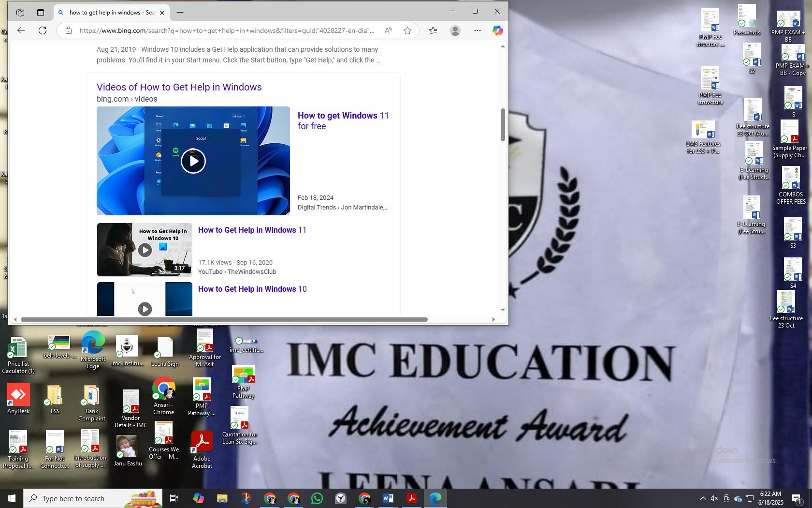View site information lock icon
Image resolution: width=812 pixels, height=508 pixels.
(69, 30)
